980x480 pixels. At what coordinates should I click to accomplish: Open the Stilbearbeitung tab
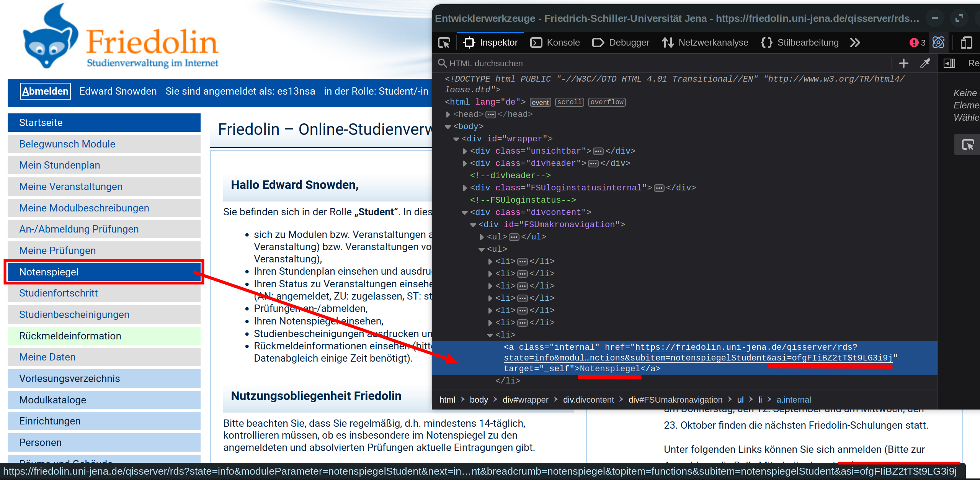pos(800,43)
